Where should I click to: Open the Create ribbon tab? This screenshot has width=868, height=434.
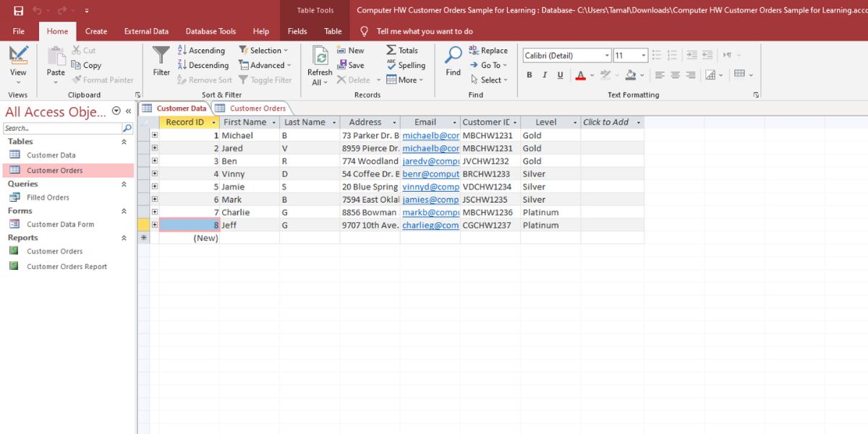[96, 31]
